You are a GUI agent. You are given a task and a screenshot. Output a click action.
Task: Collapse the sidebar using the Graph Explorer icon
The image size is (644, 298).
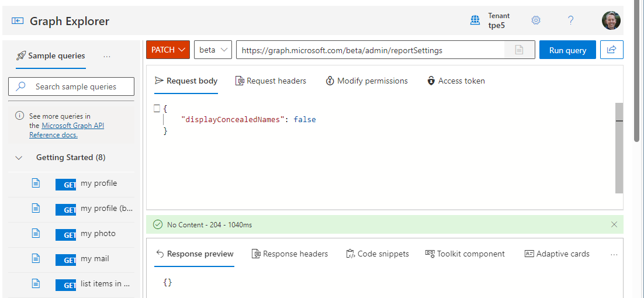pos(18,21)
